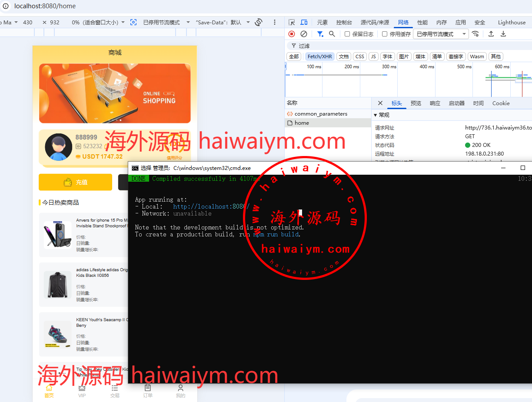
Task: Collapse the 常规 section triangle
Action: click(376, 115)
